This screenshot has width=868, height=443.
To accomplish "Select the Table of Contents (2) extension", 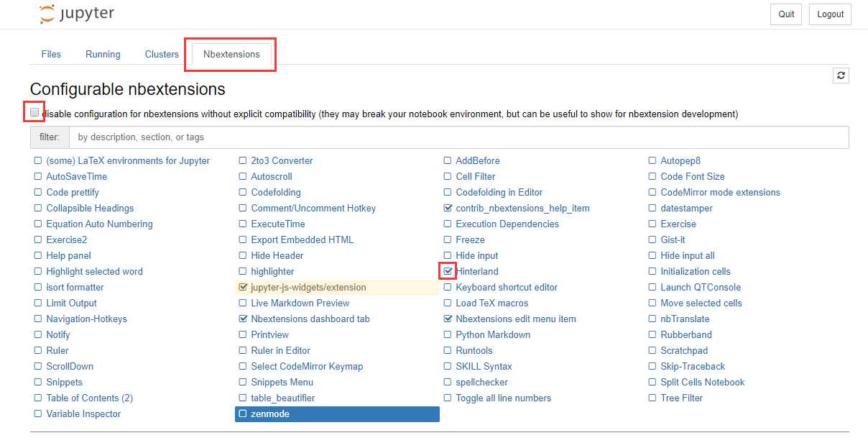I will coord(89,398).
